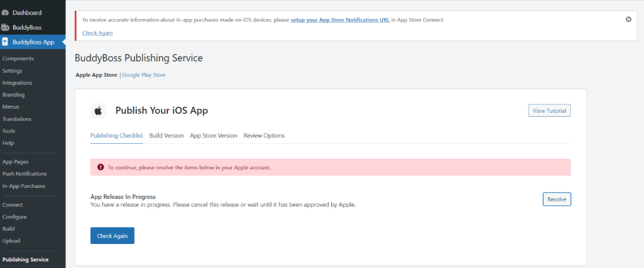
Task: Click the BuddyBoss Publishing Service title
Action: point(139,58)
